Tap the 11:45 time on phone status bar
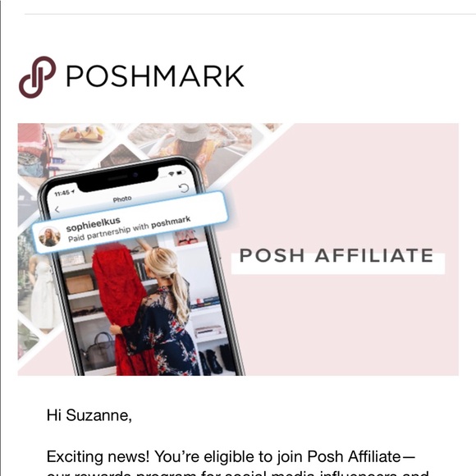Image resolution: width=476 pixels, height=476 pixels. point(62,193)
